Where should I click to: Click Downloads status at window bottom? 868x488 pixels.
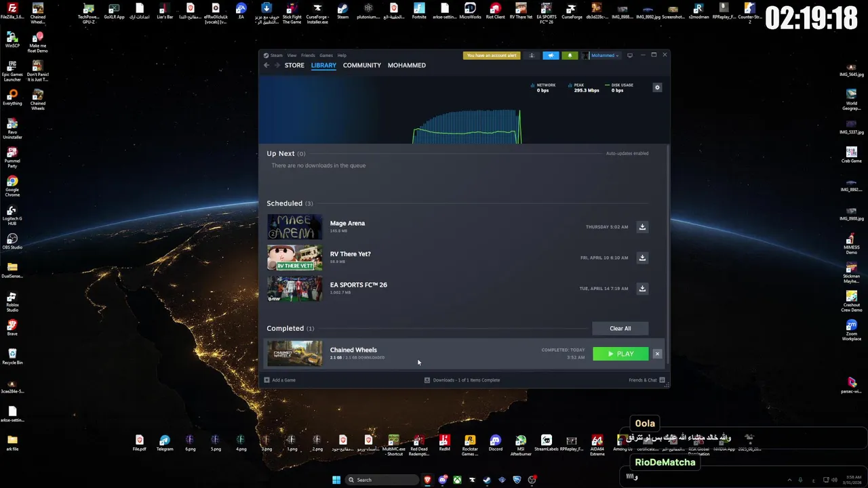pos(462,380)
